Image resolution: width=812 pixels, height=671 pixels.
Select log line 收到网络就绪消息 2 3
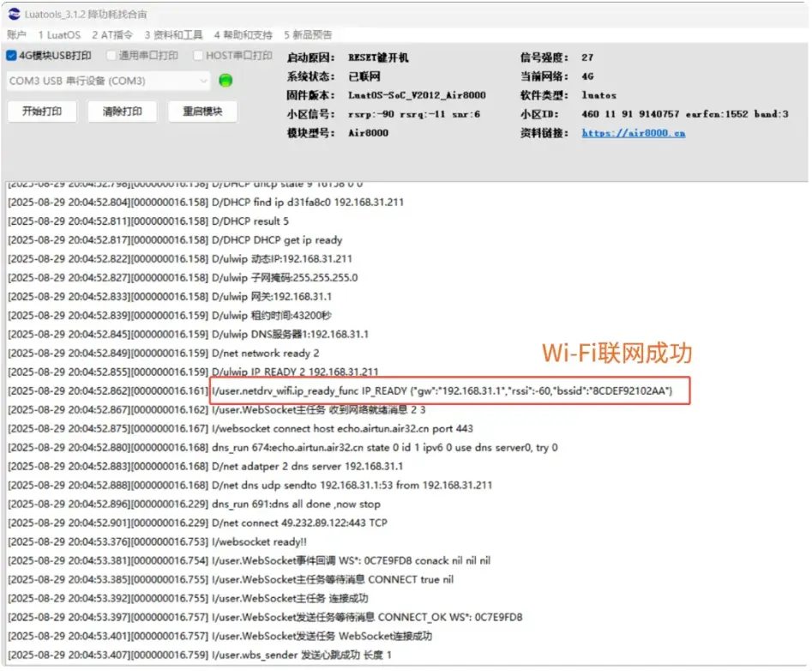click(x=216, y=410)
